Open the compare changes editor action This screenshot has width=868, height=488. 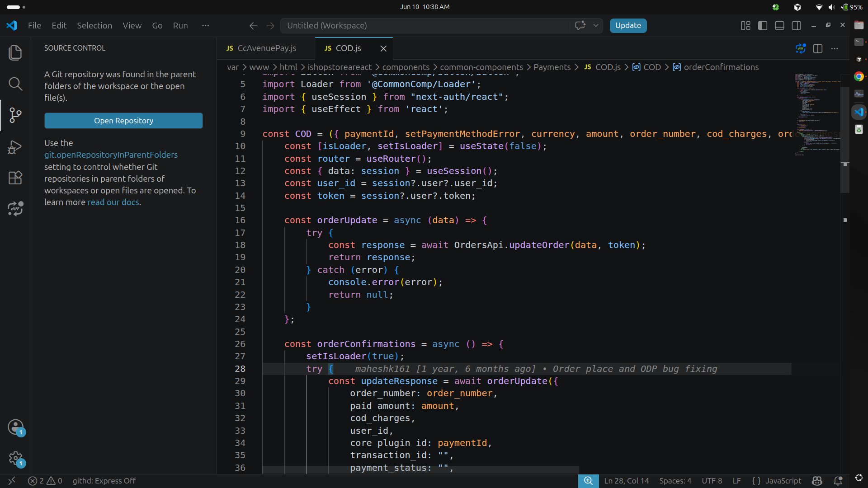pos(801,48)
